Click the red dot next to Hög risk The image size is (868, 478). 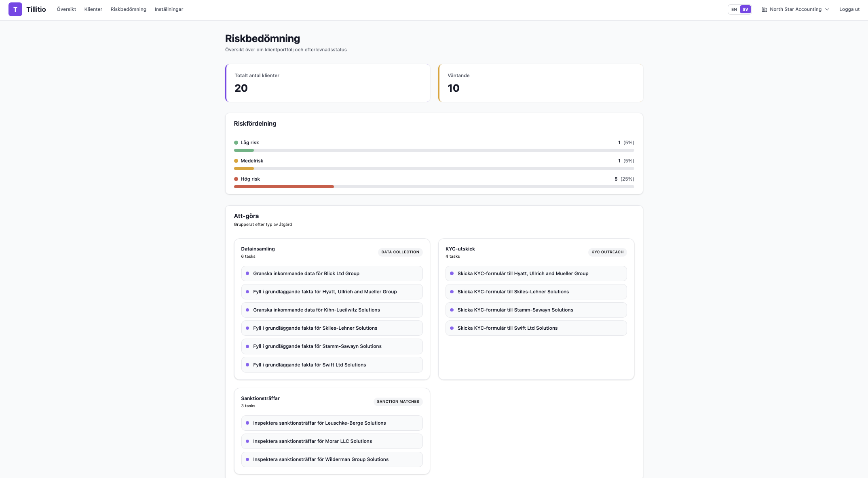tap(236, 179)
